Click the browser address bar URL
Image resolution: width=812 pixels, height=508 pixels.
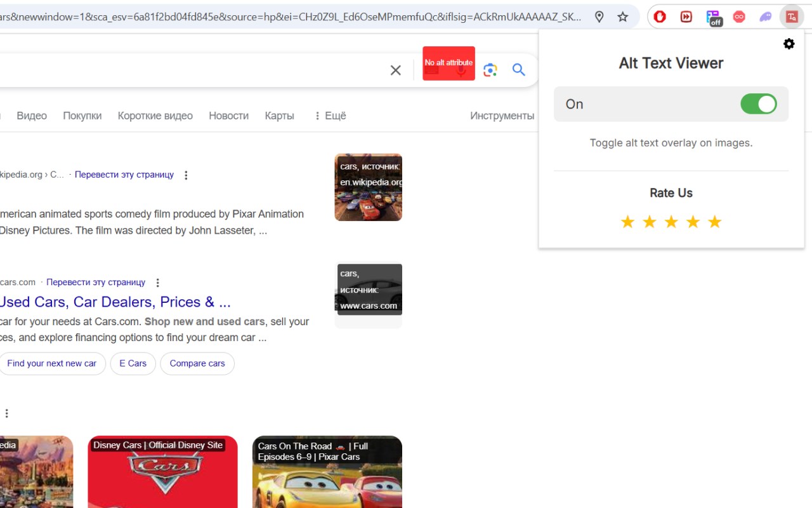tap(291, 17)
